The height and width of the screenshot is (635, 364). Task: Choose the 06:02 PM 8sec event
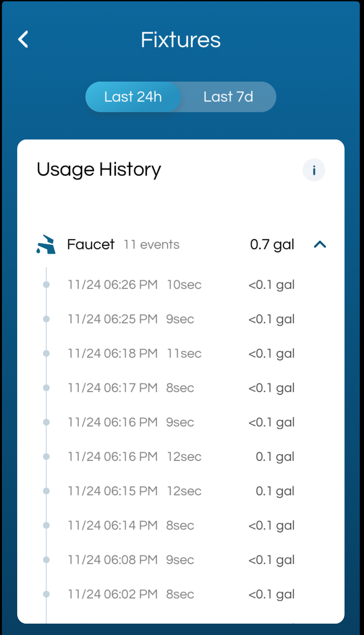point(181,594)
